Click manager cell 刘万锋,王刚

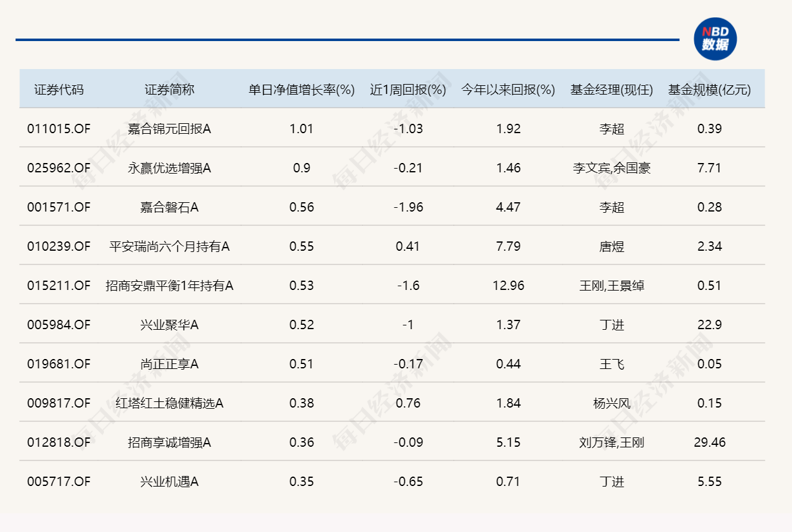pyautogui.click(x=612, y=442)
